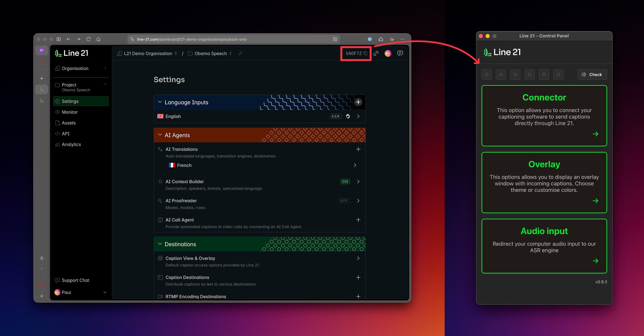Click the first code entry box
The width and height of the screenshot is (644, 336).
pyautogui.click(x=486, y=75)
